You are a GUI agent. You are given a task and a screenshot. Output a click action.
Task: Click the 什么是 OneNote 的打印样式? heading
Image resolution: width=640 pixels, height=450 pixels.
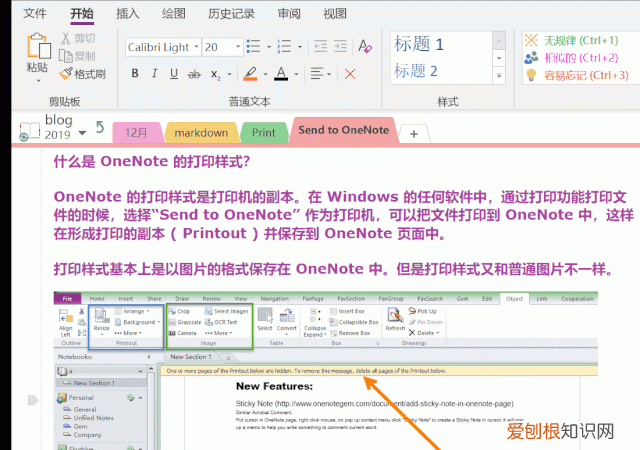152,161
